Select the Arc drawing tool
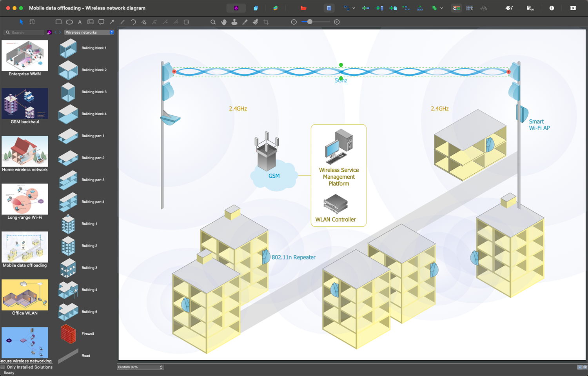The image size is (588, 376). [133, 22]
